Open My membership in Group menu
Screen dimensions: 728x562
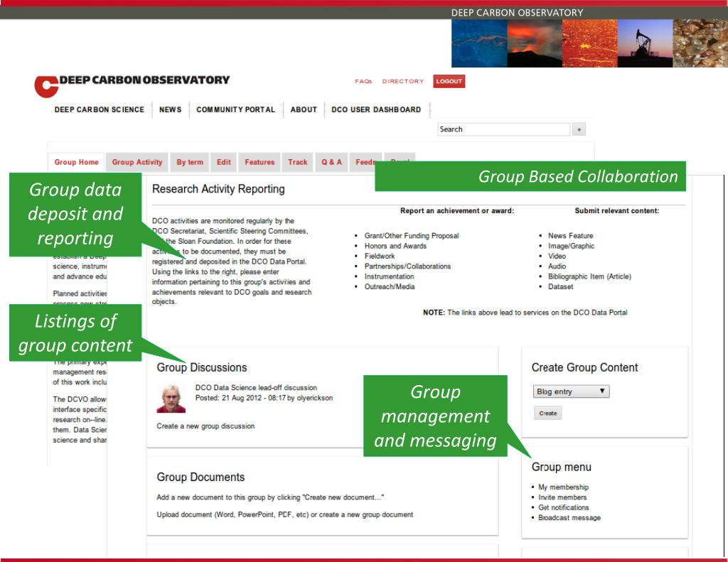point(564,487)
